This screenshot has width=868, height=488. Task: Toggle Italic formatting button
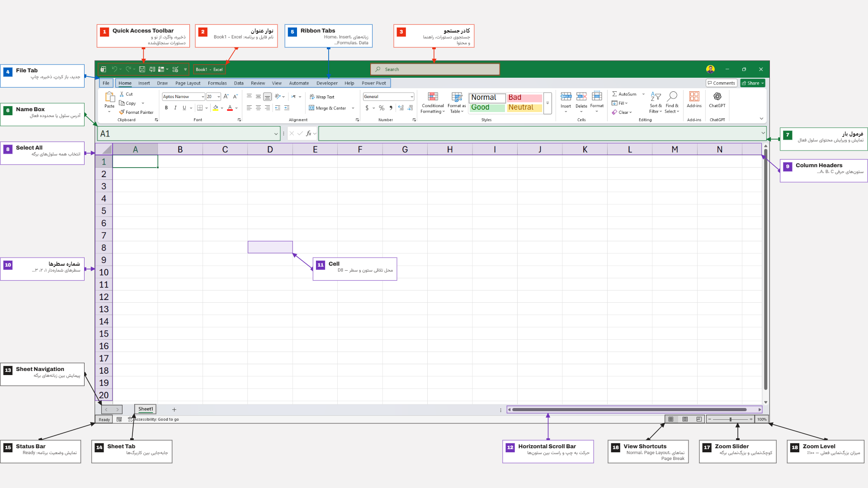click(175, 108)
